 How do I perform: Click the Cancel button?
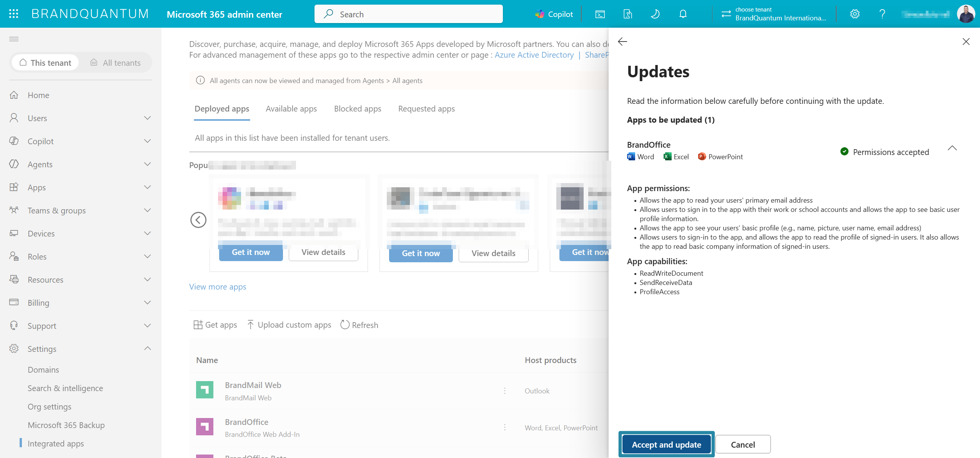click(x=743, y=445)
